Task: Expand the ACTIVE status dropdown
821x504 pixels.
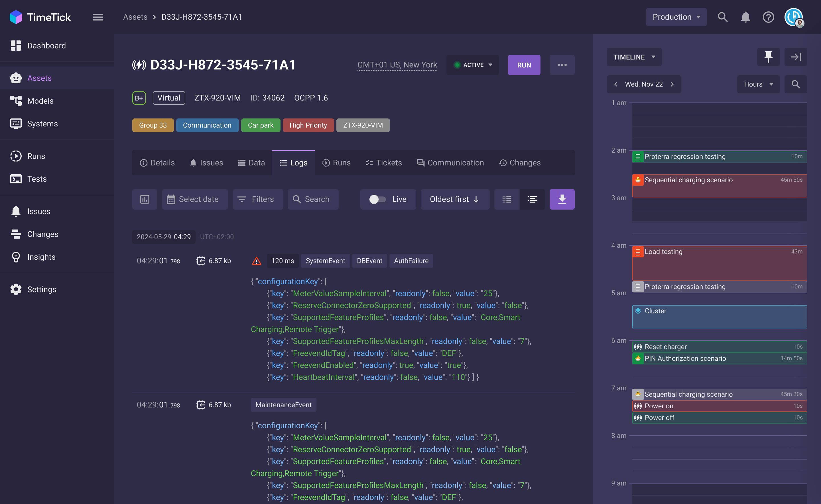Action: coord(472,65)
